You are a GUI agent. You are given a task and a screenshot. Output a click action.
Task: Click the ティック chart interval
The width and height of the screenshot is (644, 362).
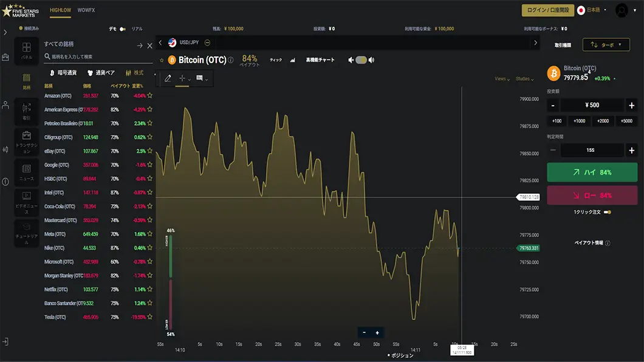click(276, 60)
